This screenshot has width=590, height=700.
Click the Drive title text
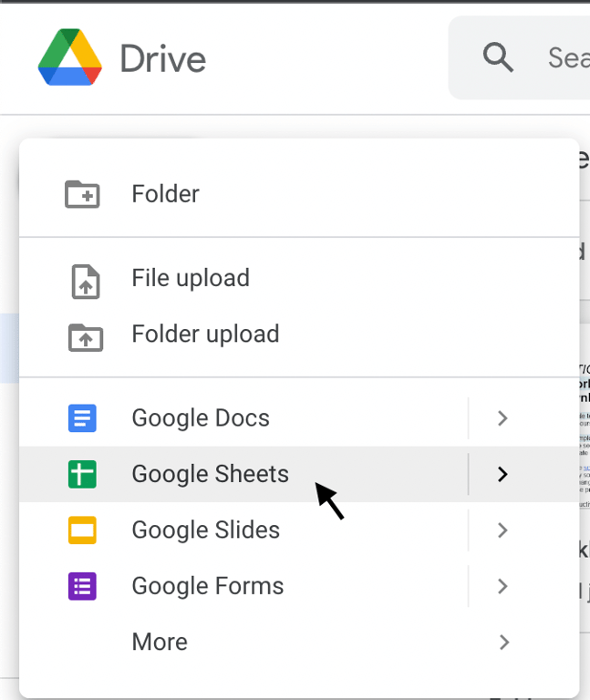pos(163,58)
